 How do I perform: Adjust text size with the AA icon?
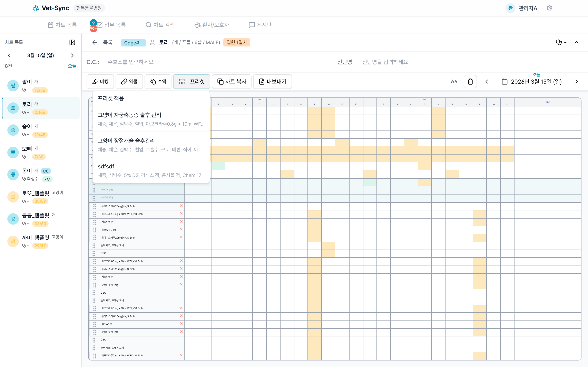(454, 82)
